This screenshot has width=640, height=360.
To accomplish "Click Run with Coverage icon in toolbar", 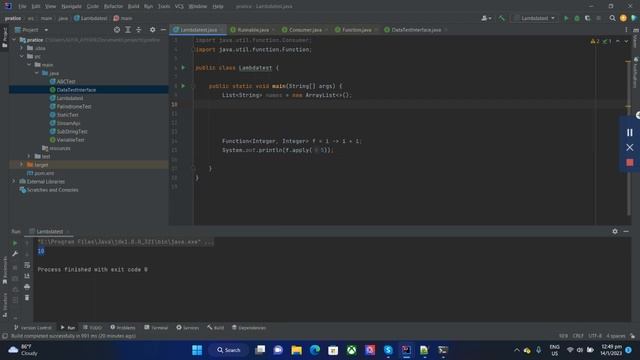I will (x=587, y=18).
